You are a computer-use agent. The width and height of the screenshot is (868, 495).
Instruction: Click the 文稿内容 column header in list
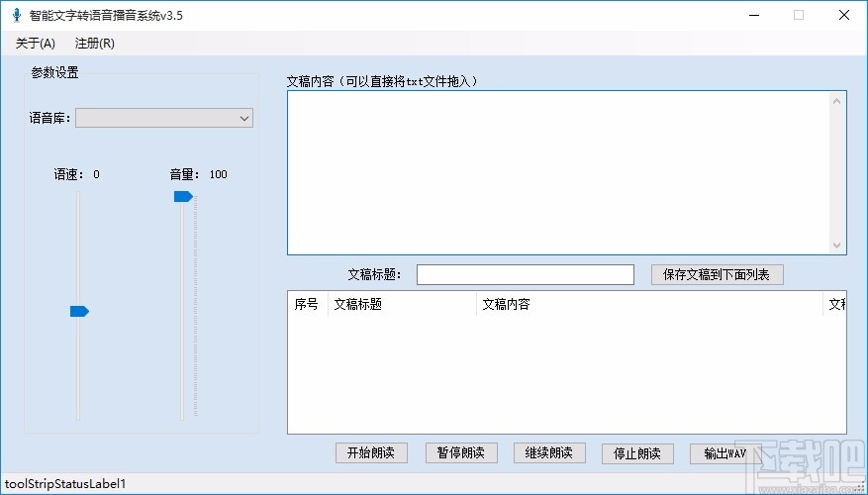tap(649, 304)
